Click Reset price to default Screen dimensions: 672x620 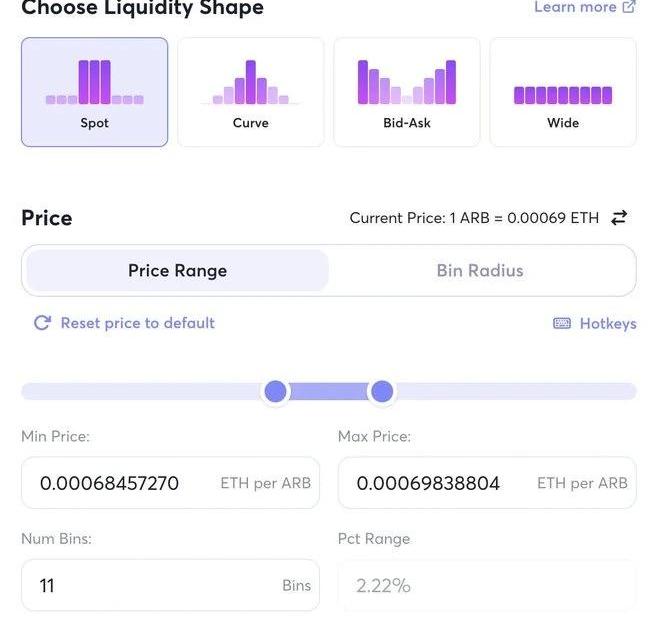pos(137,323)
